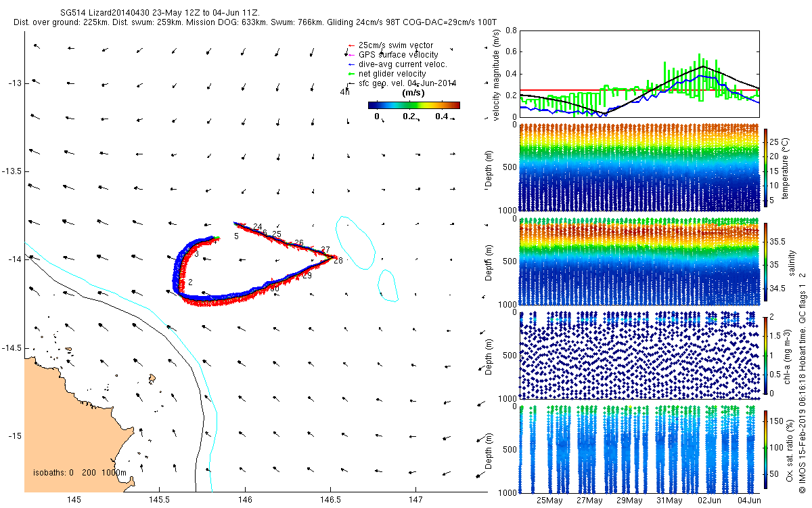Click the velocity (m/s) colorbar on the map
The height and width of the screenshot is (508, 812).
tap(413, 105)
